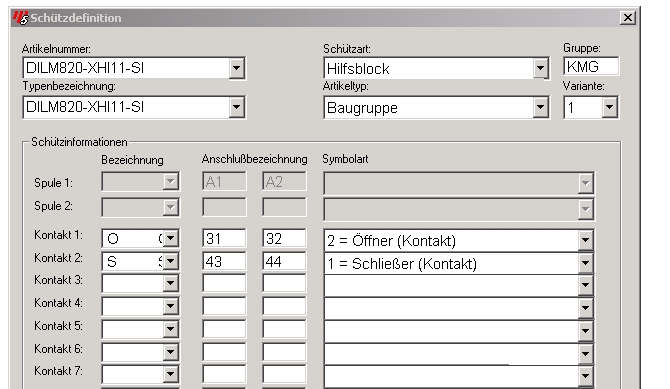Open Kontakt 5 Symbolart dropdown

click(x=586, y=331)
